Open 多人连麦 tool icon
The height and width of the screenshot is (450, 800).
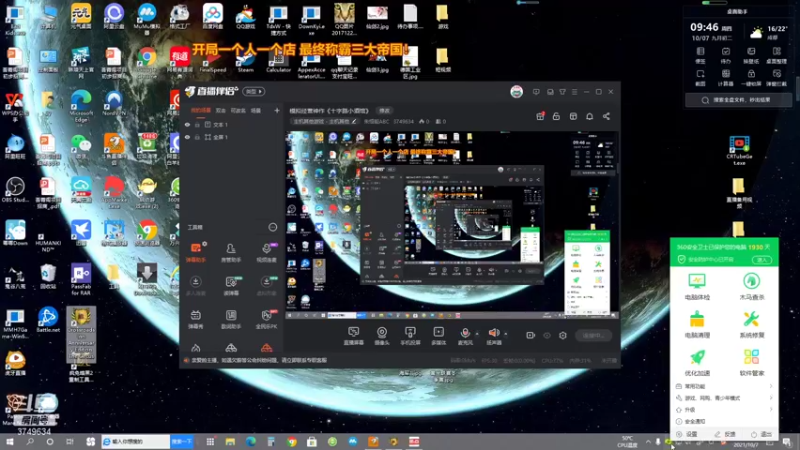[195, 285]
